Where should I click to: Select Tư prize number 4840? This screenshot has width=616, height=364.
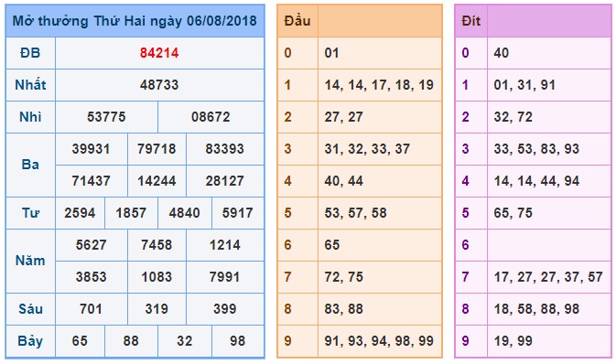[x=185, y=213]
